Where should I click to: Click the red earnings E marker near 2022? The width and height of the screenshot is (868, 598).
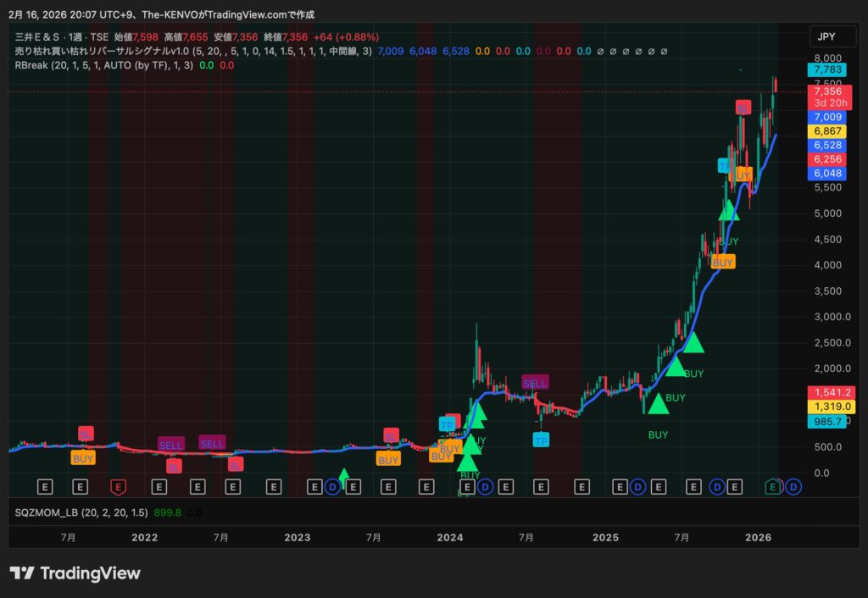(x=119, y=487)
